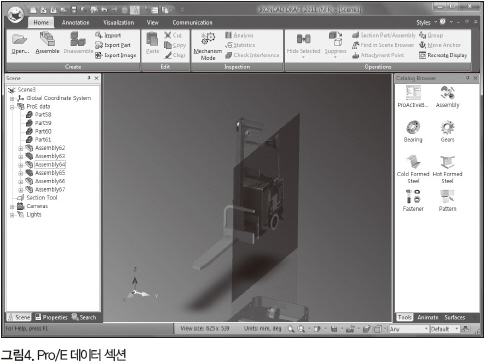Click the Hide Selected icon
488x364 pixels.
[303, 39]
